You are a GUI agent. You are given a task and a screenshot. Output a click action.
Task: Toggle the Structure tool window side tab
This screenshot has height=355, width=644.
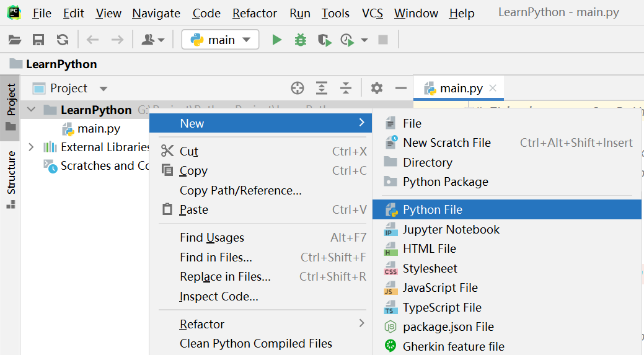(11, 180)
